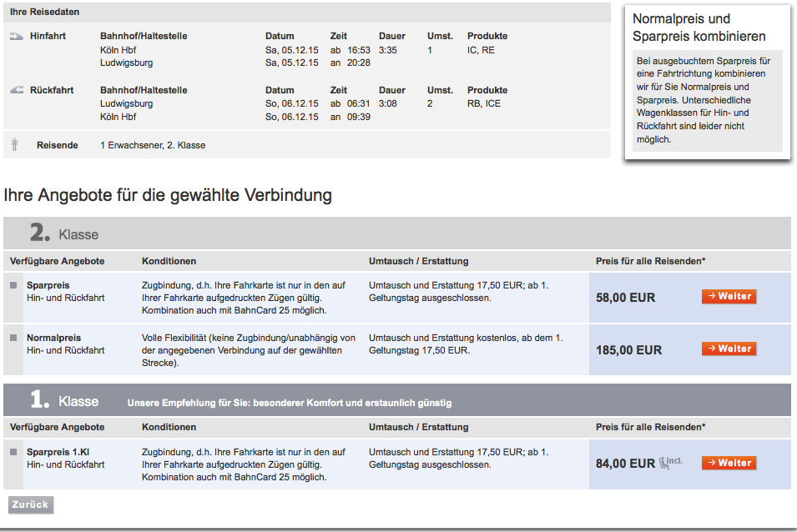Click the Hinfahrt outbound train icon
This screenshot has height=532, width=797.
[17, 37]
